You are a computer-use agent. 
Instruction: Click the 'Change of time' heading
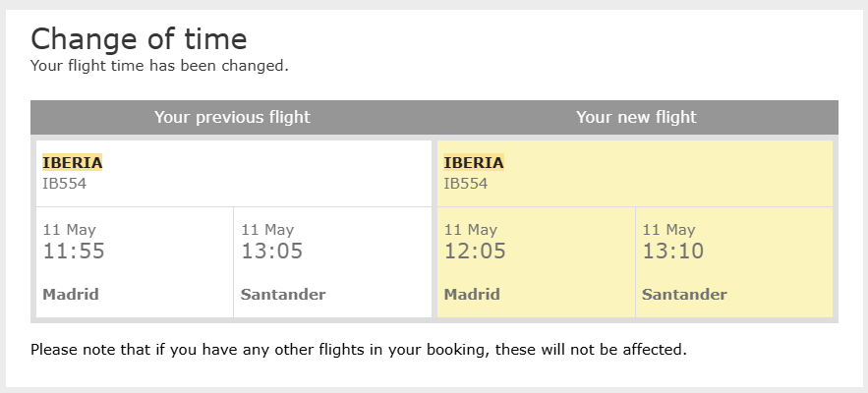pos(139,39)
